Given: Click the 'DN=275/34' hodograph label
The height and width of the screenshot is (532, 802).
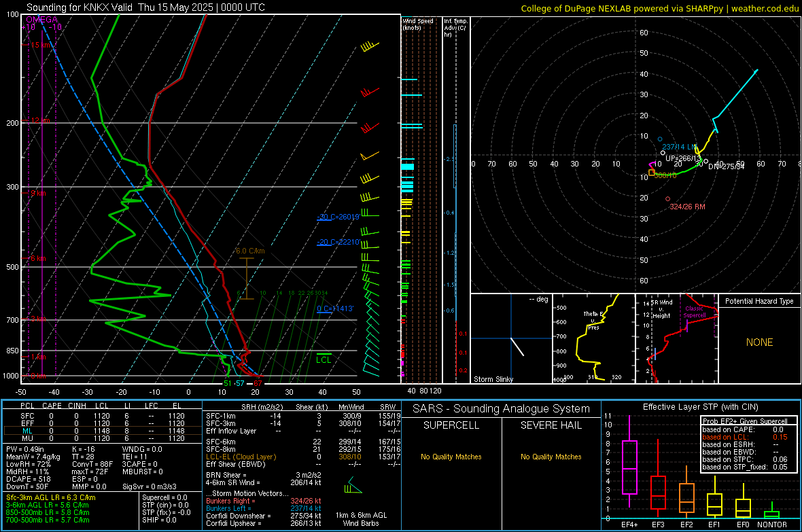Looking at the screenshot, I should [x=727, y=166].
